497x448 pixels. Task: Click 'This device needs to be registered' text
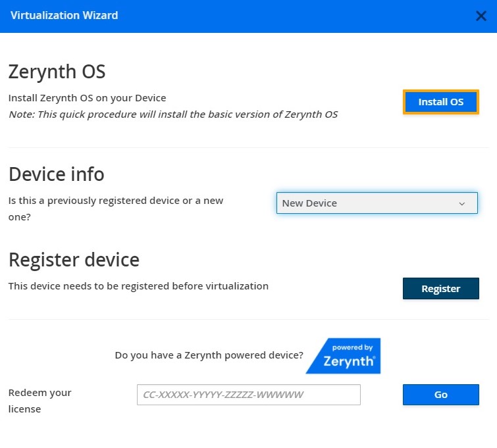pyautogui.click(x=138, y=286)
